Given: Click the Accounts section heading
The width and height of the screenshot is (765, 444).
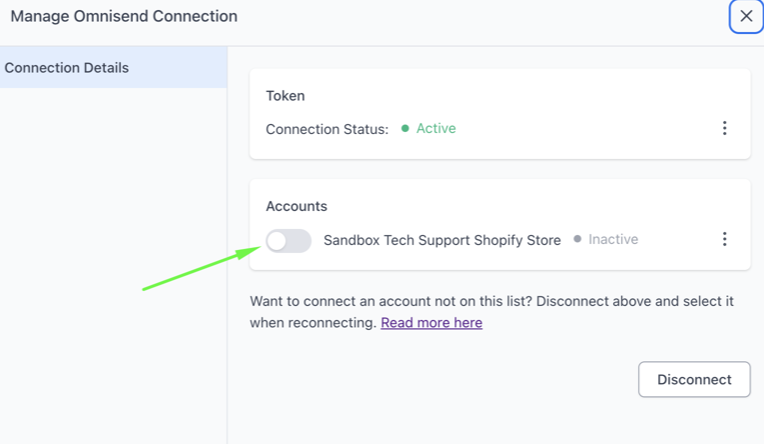Looking at the screenshot, I should coord(296,206).
